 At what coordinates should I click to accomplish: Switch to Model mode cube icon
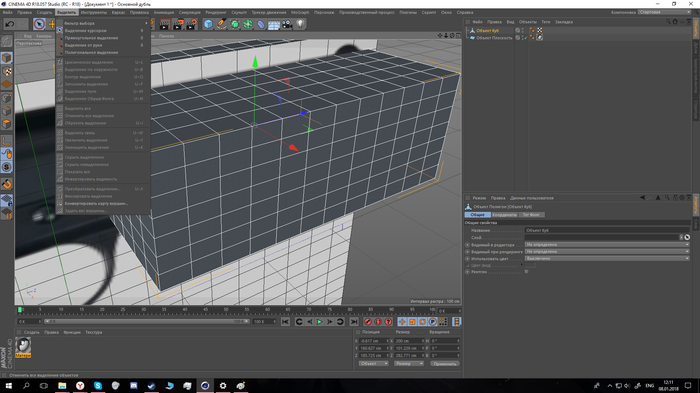click(7, 58)
